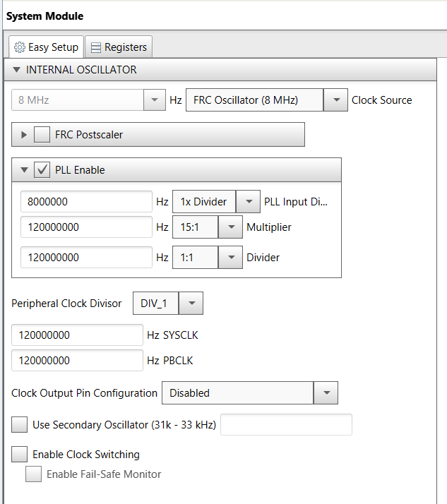Toggle Enable Fail-Safe Monitor checkbox

[33, 474]
